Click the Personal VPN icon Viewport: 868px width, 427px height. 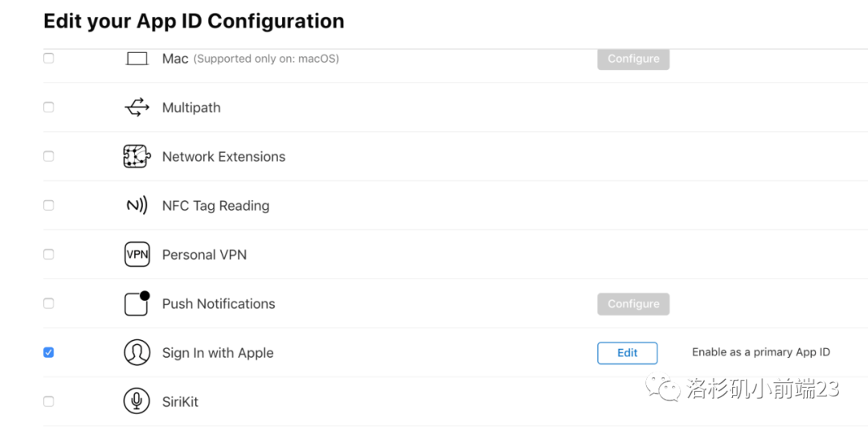tap(137, 255)
